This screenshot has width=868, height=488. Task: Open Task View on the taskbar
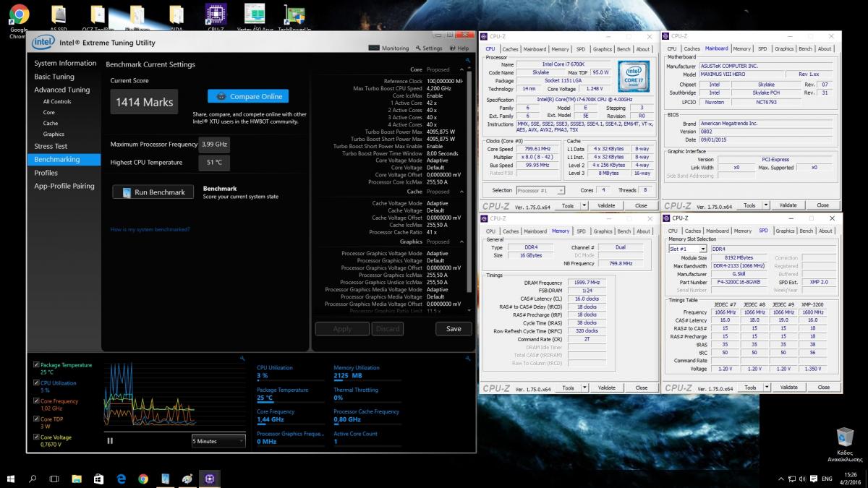click(x=54, y=479)
